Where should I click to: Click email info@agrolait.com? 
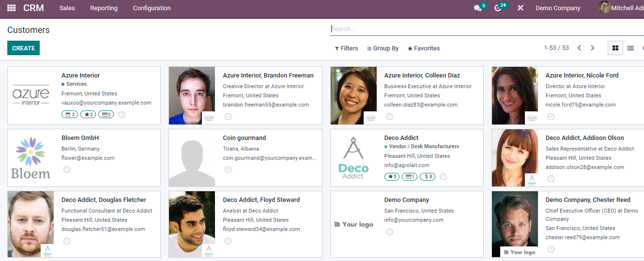(x=408, y=166)
